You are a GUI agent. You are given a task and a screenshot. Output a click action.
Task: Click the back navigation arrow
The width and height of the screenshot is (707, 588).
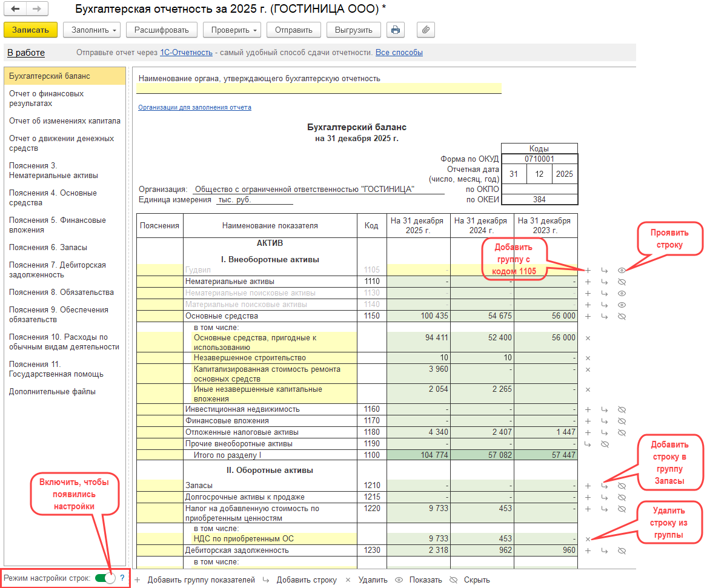[x=16, y=9]
